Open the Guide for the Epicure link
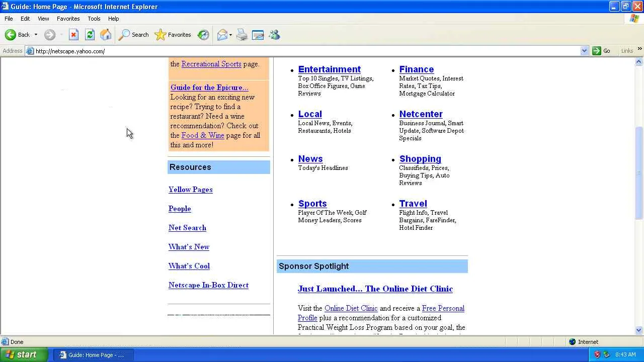Viewport: 644px width, 362px height. pyautogui.click(x=209, y=87)
